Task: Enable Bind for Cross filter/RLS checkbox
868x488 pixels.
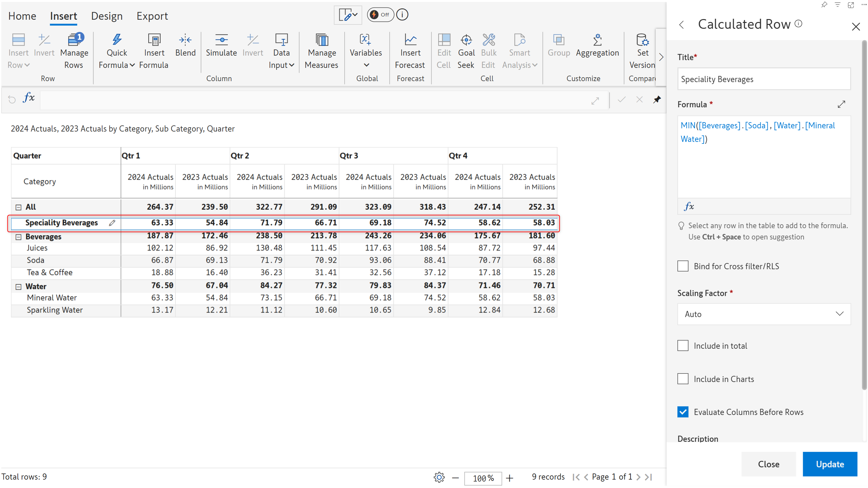Action: pos(683,266)
